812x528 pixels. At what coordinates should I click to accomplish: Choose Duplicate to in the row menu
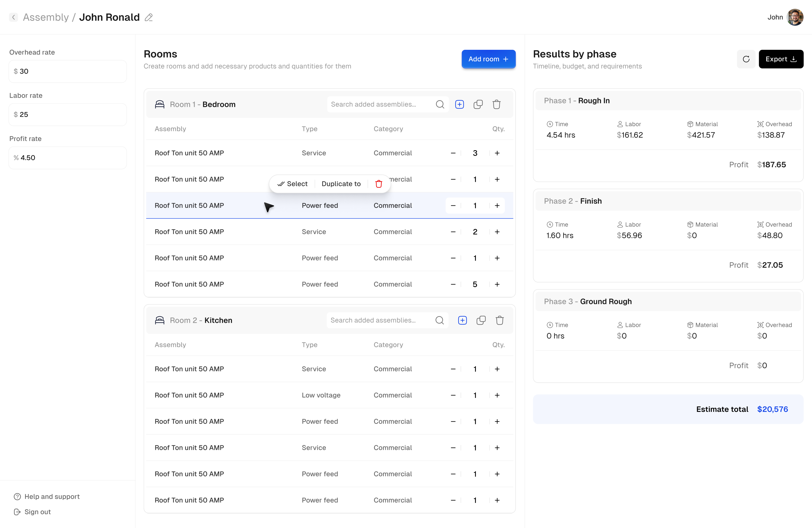341,184
